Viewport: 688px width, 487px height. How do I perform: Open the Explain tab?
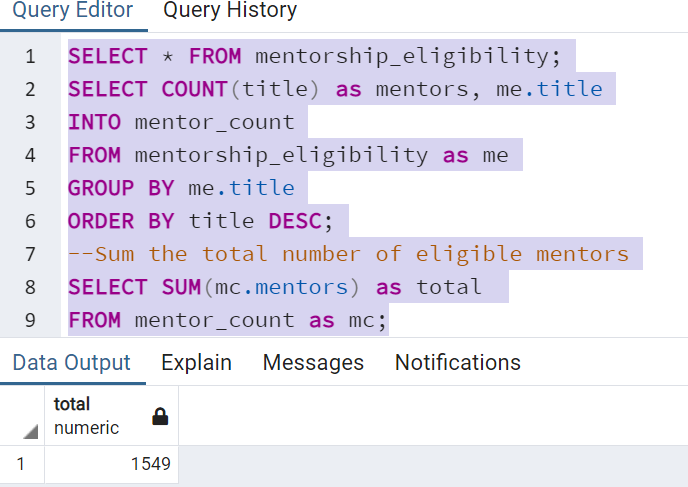(196, 363)
